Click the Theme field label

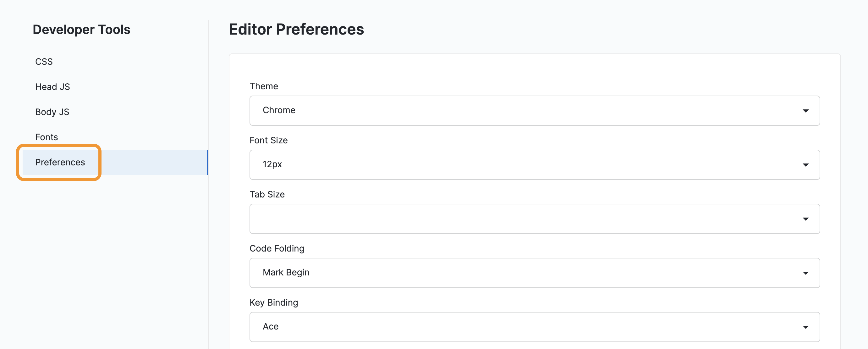264,86
